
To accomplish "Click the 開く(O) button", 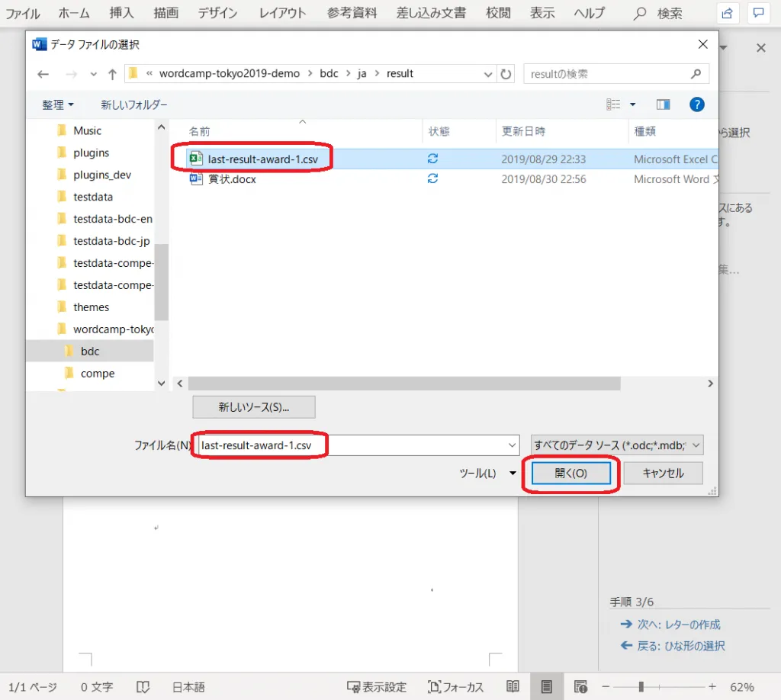I will click(x=570, y=474).
